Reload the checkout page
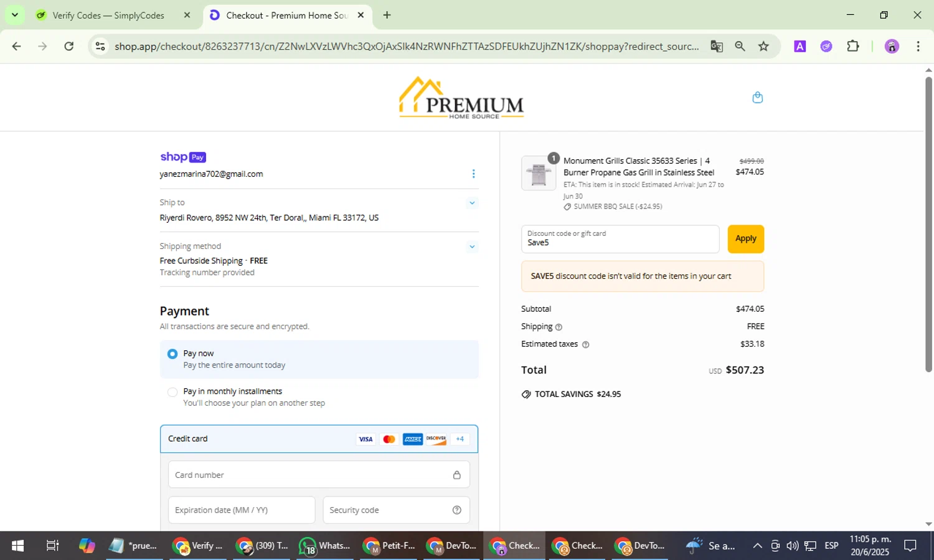This screenshot has height=560, width=934. [69, 46]
